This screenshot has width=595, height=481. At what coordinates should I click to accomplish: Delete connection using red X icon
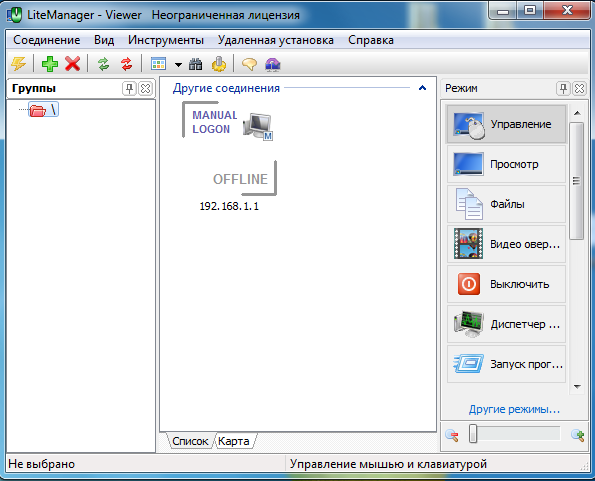(x=72, y=64)
